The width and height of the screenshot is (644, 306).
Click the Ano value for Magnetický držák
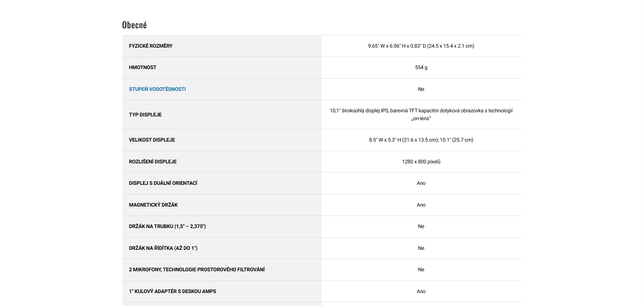coord(421,205)
